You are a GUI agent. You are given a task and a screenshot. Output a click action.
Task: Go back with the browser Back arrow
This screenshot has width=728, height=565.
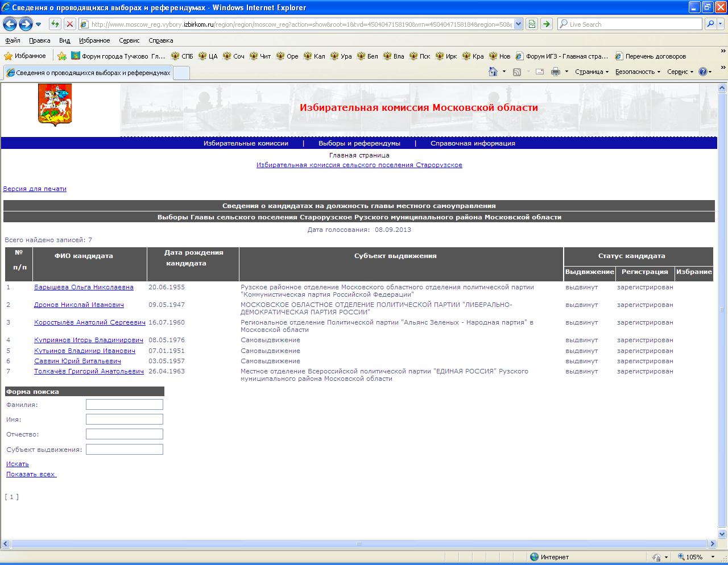click(10, 24)
